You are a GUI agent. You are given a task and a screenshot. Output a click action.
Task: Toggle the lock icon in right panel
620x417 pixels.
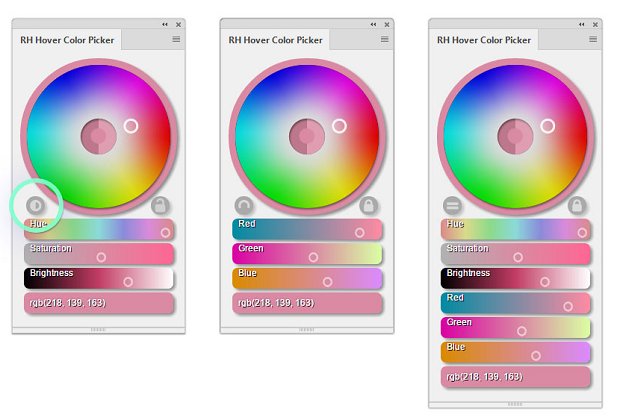[577, 206]
